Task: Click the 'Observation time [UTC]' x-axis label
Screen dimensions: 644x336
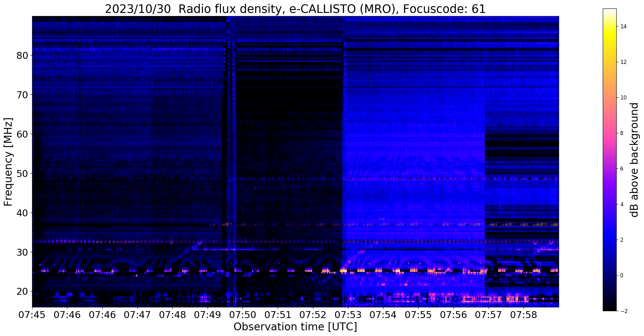Action: 295,327
